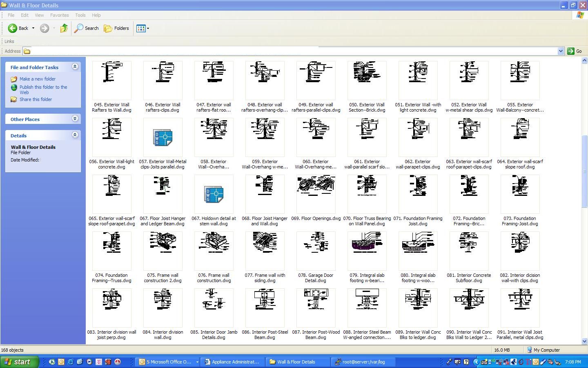Viewport: 588px width, 368px height.
Task: Open the Tools menu
Action: pyautogui.click(x=80, y=15)
